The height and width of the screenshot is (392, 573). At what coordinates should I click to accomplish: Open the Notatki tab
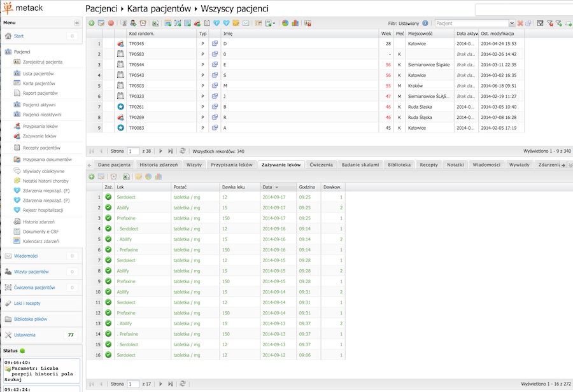[x=455, y=165]
